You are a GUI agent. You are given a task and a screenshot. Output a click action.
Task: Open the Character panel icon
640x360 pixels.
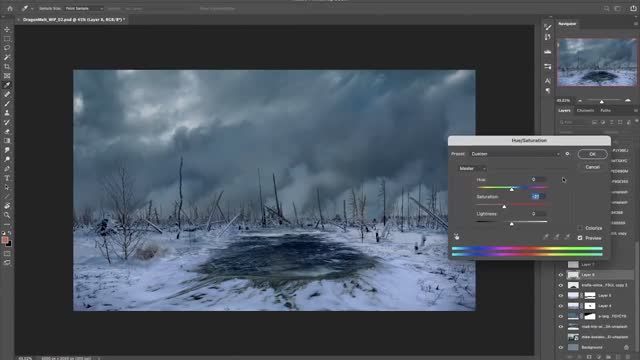click(x=548, y=81)
